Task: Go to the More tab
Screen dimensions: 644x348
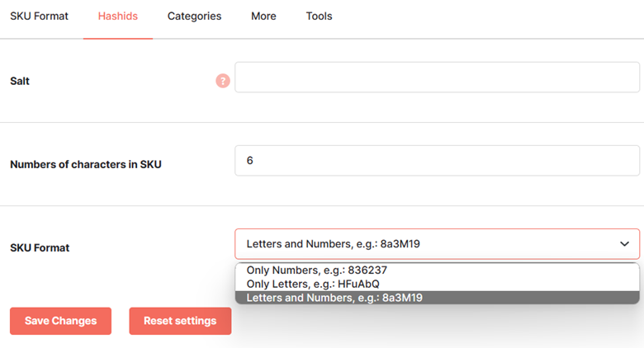Action: click(263, 16)
